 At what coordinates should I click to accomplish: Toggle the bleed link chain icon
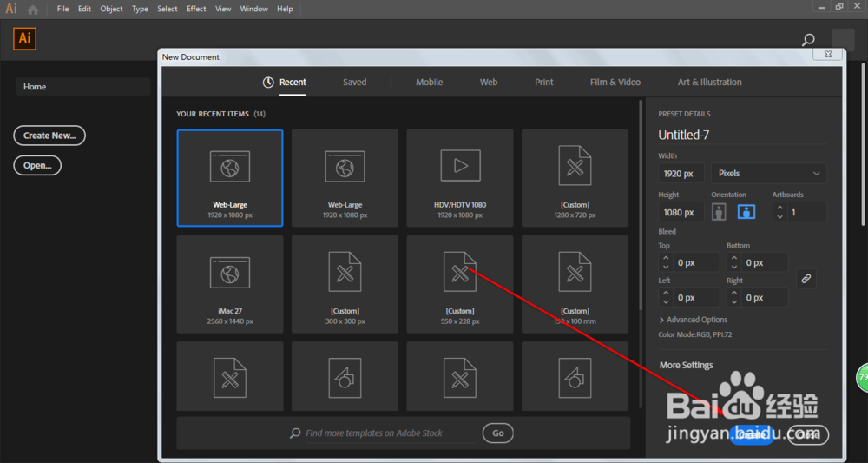coord(806,279)
